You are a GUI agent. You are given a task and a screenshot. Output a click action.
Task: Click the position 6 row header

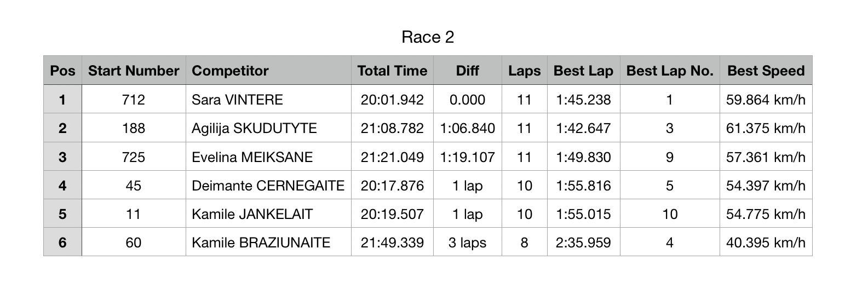62,243
